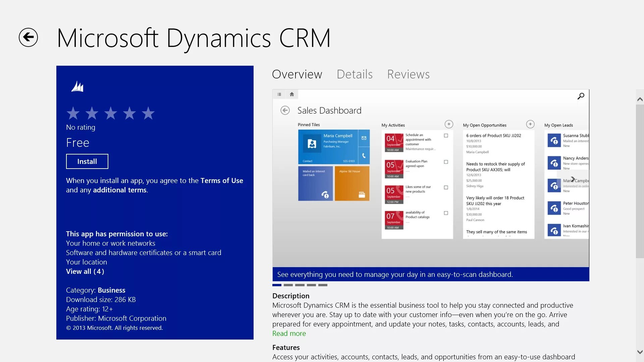Click the back arrow icon in dashboard
644x362 pixels.
click(x=284, y=111)
